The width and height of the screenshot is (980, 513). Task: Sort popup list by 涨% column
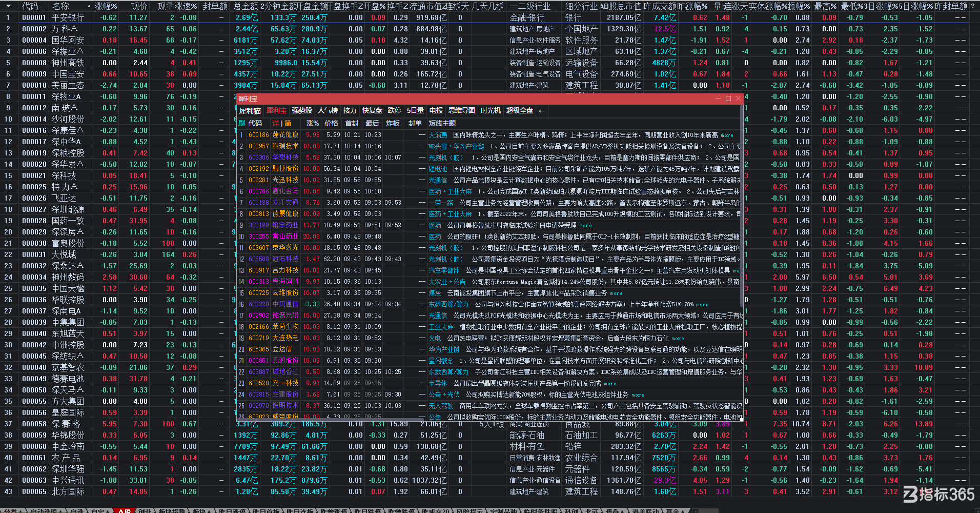point(313,124)
